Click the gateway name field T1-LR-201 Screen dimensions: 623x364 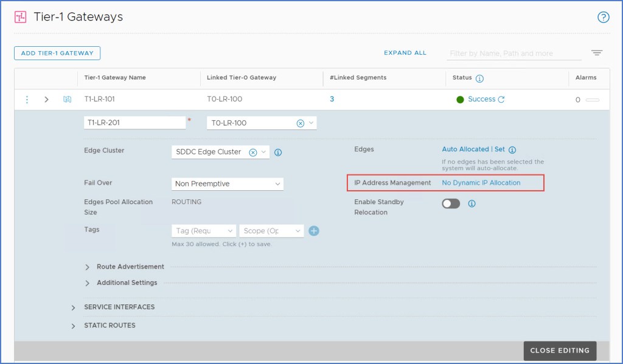pos(134,123)
